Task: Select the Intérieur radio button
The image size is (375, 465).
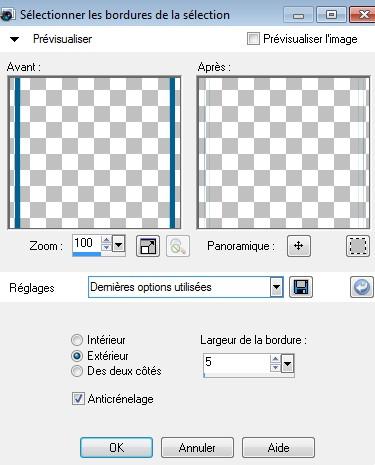Action: point(77,340)
